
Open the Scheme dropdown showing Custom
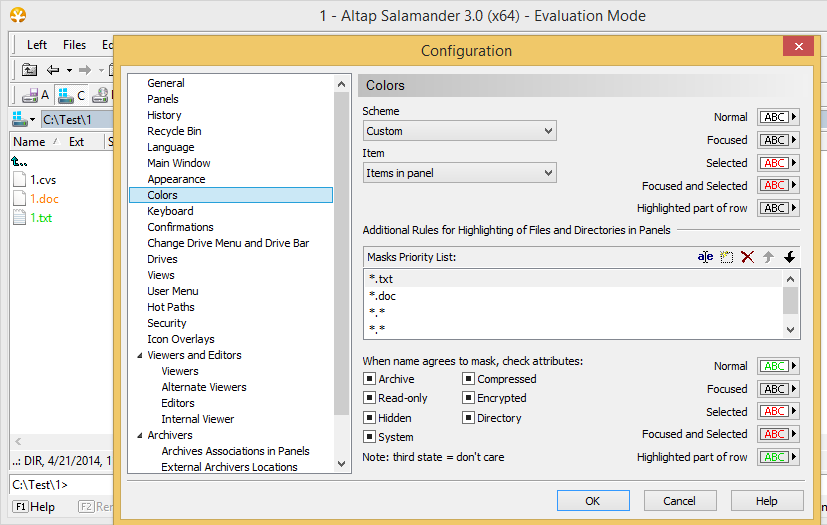459,131
